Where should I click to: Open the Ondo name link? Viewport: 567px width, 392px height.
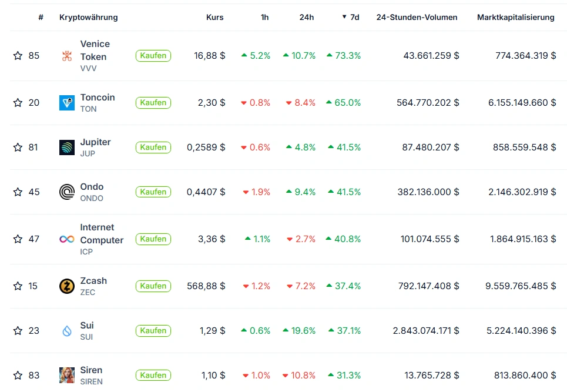(x=92, y=187)
